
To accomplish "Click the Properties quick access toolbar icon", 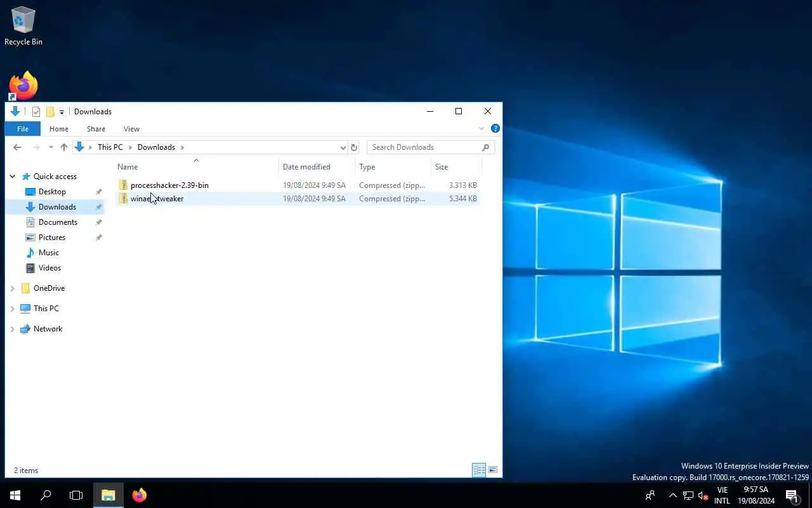I will click(x=36, y=112).
